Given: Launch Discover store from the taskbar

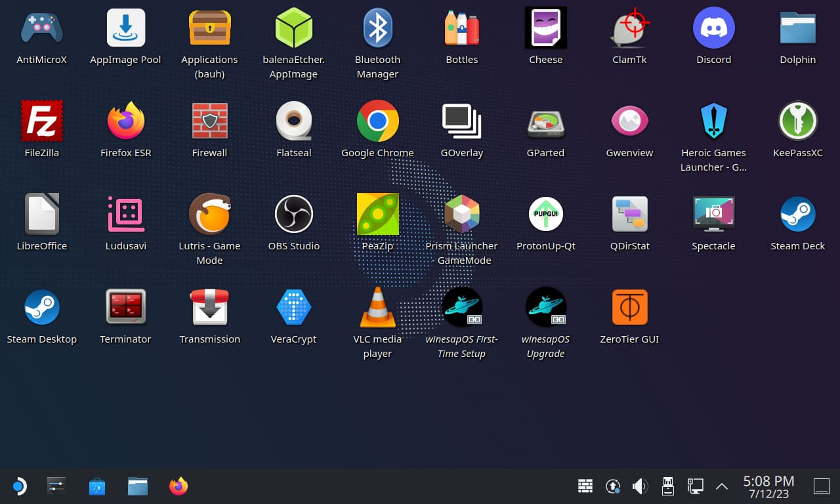Looking at the screenshot, I should (x=97, y=486).
